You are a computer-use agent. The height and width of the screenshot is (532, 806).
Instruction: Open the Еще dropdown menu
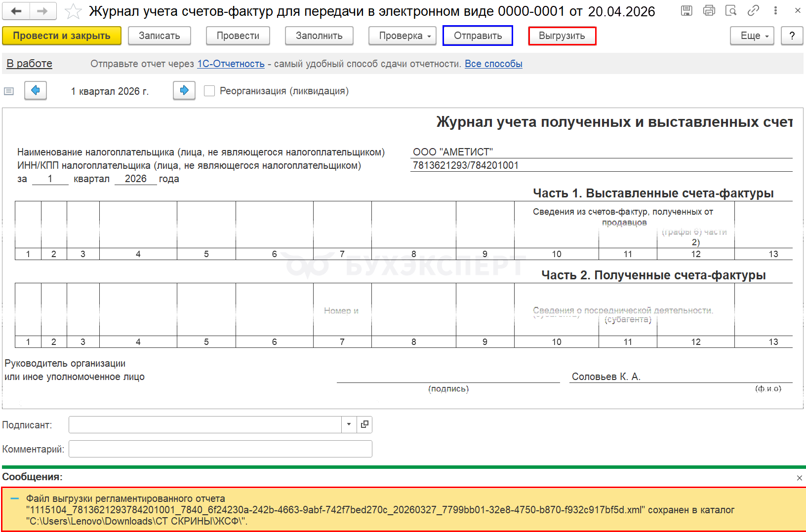[752, 36]
